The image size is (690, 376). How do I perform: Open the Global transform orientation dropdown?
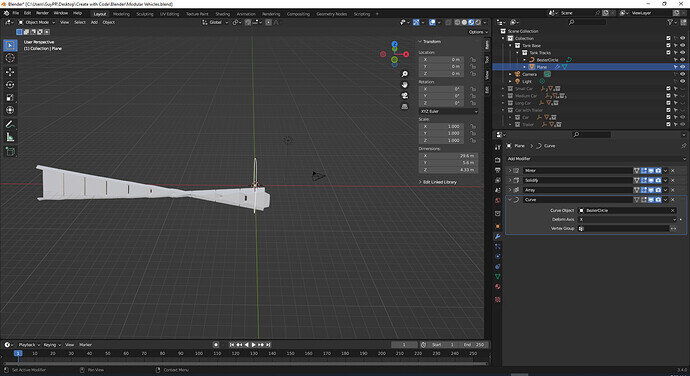215,22
